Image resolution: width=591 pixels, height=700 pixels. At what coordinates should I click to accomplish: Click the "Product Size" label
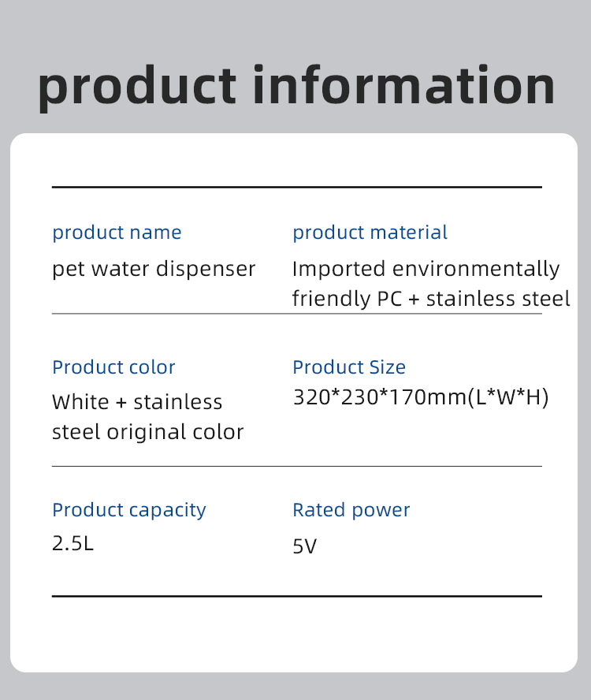coord(349,367)
